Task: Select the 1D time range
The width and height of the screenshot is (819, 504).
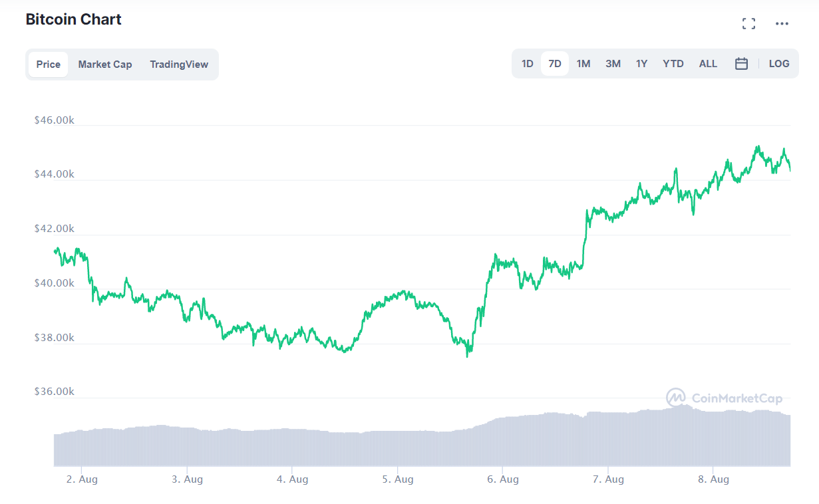Action: 527,63
